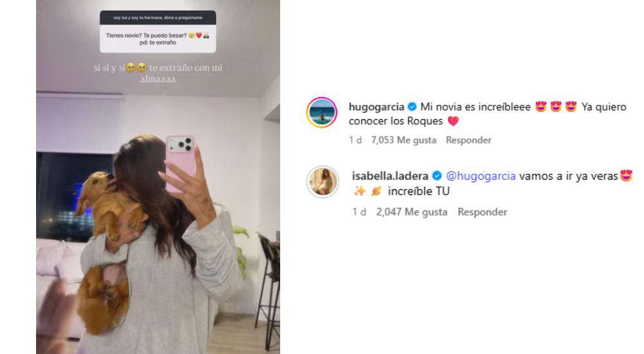
Task: Click the 1 d timestamp on isabella.ladera's reply
Action: [359, 212]
